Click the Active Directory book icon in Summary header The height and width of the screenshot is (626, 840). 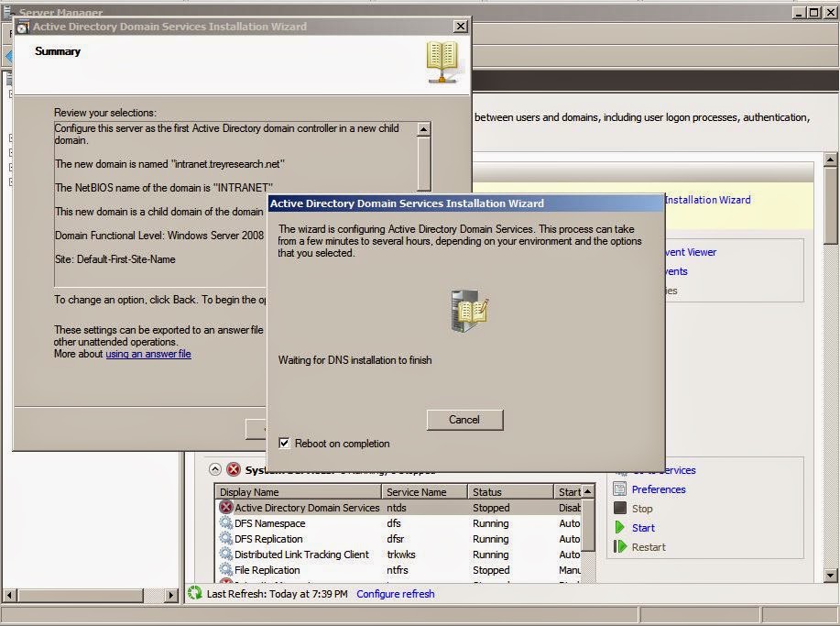click(442, 62)
